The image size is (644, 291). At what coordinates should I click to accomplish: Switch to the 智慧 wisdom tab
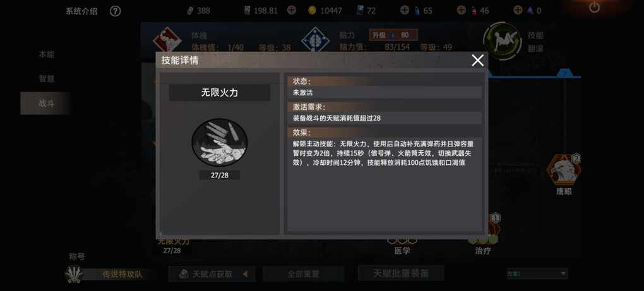[47, 78]
